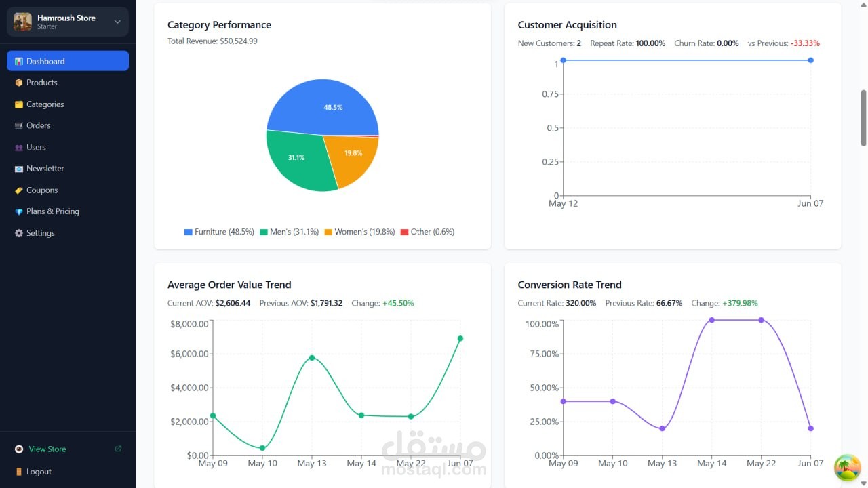Click the Men's 31.1% pie slice

pyautogui.click(x=296, y=159)
